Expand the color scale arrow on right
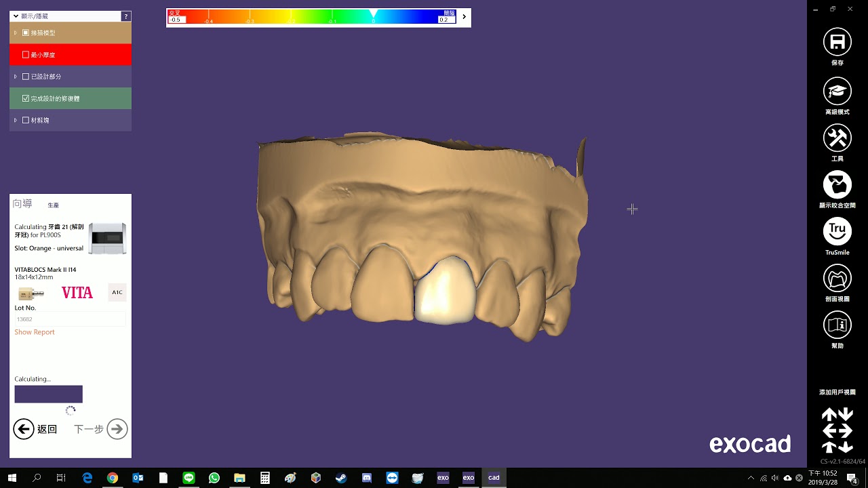The image size is (868, 488). [464, 17]
